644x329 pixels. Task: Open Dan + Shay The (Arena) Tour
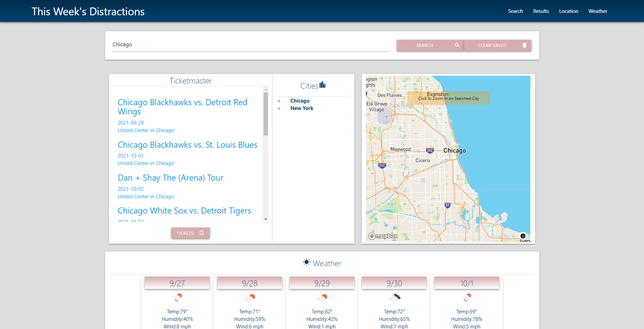pos(170,178)
